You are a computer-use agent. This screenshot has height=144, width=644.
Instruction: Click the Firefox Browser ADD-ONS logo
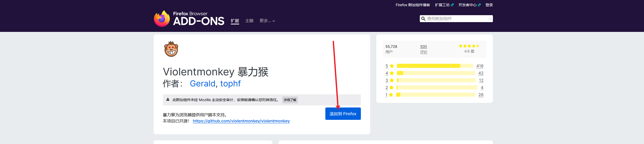coord(189,19)
